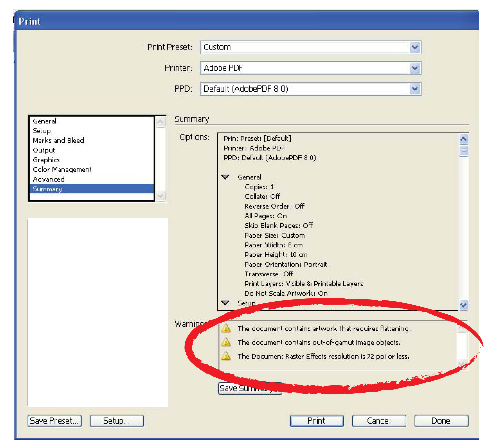The height and width of the screenshot is (448, 489).
Task: Choose the Advanced category
Action: [49, 179]
